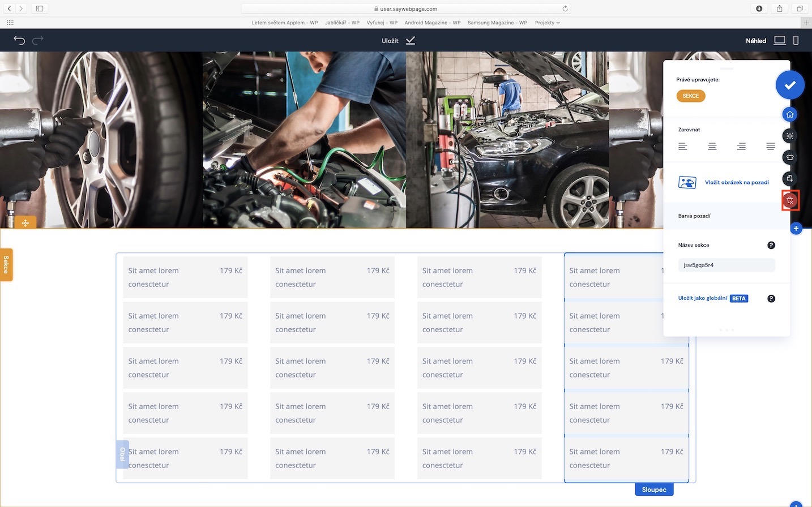Open Safari downloads

tap(759, 8)
